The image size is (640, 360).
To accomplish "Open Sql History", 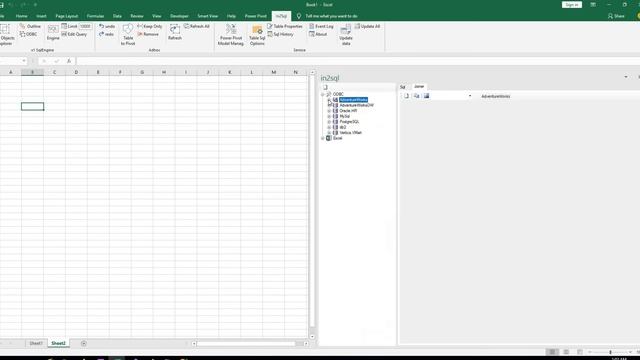I will coord(280,34).
